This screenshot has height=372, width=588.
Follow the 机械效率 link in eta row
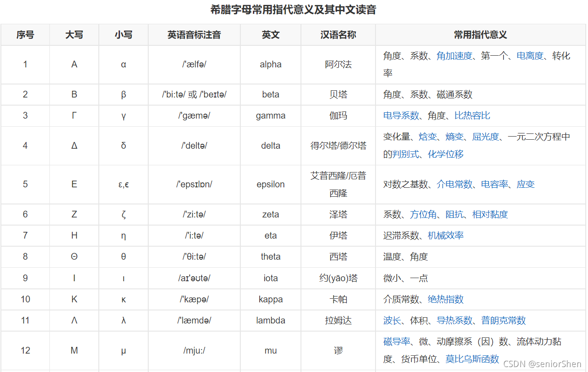[446, 235]
